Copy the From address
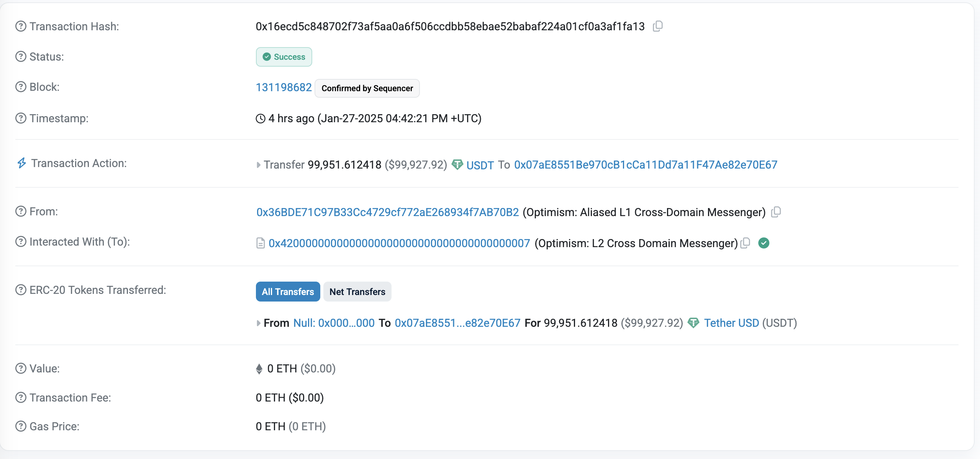The height and width of the screenshot is (459, 980). (x=776, y=212)
